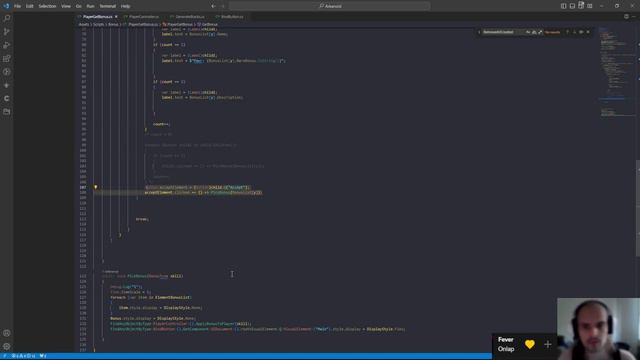
Task: Open the Help menu
Action: [125, 6]
